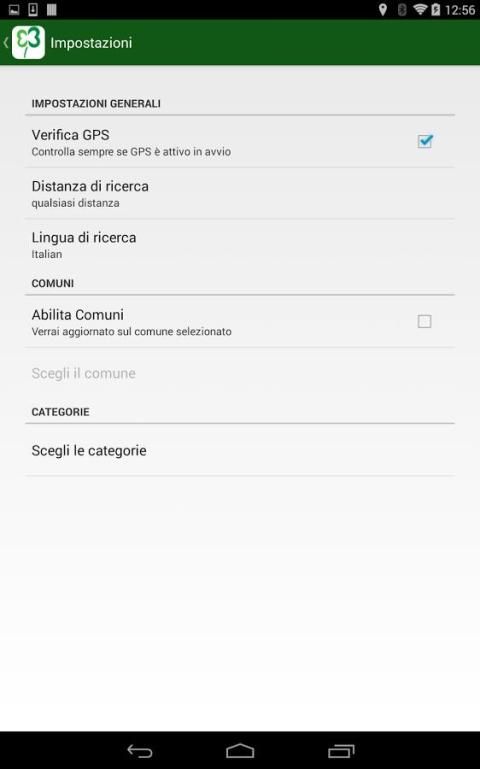Go back using the header chevron arrow
The width and height of the screenshot is (480, 769).
(x=6, y=43)
